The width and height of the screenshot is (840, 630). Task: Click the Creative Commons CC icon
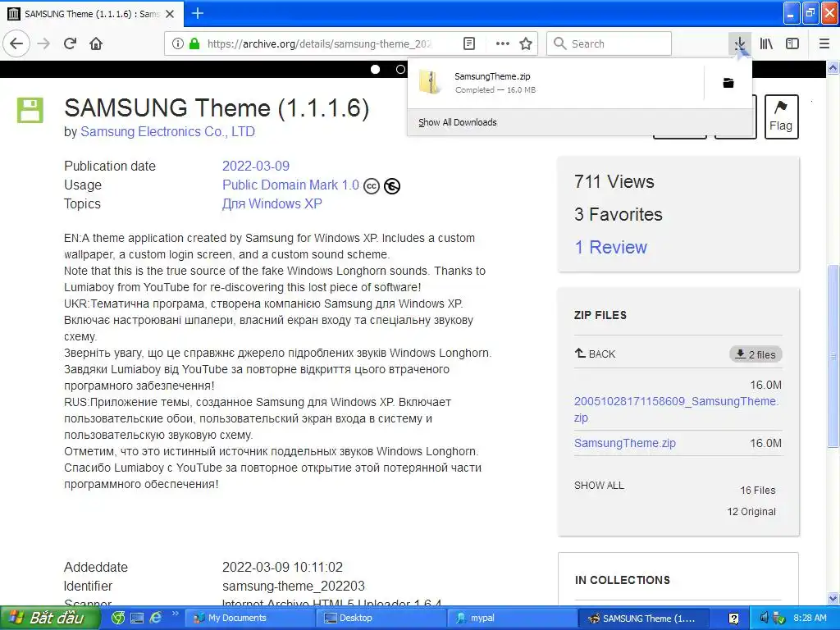[372, 186]
